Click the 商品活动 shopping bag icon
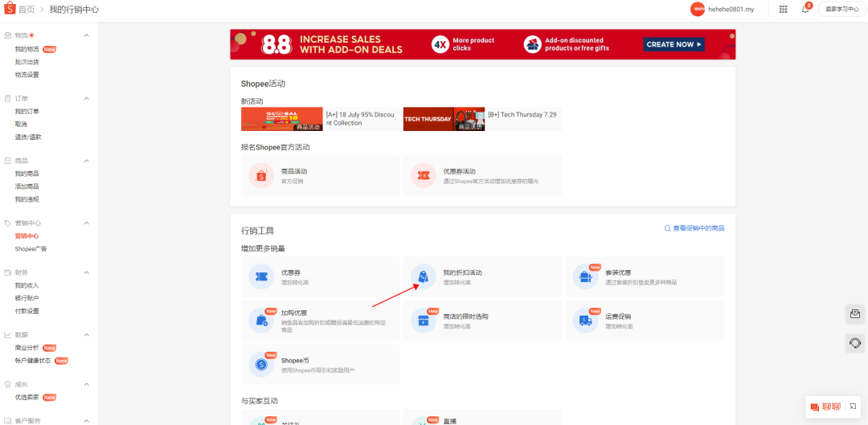Screen dimensions: 868x425 (260, 175)
